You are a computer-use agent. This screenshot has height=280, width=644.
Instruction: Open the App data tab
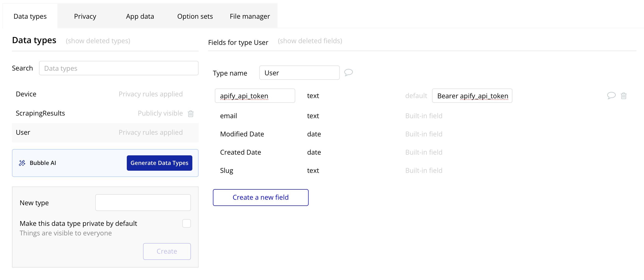(x=140, y=16)
